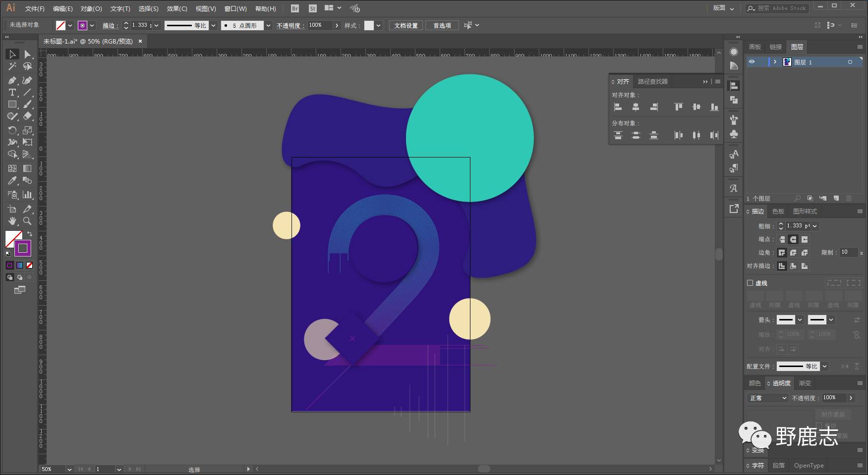The image size is (868, 475).
Task: Click the 首选项 button
Action: 442,25
